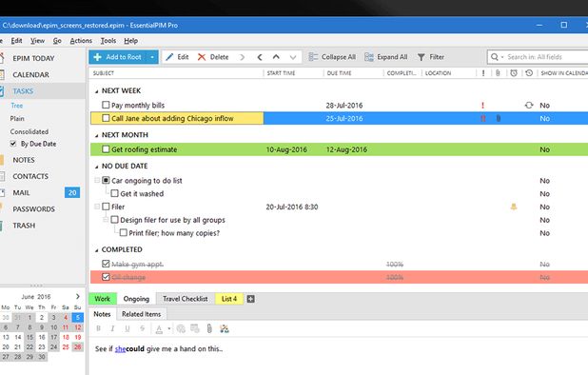588x375 pixels.
Task: Switch to the Work list tab
Action: coord(103,299)
